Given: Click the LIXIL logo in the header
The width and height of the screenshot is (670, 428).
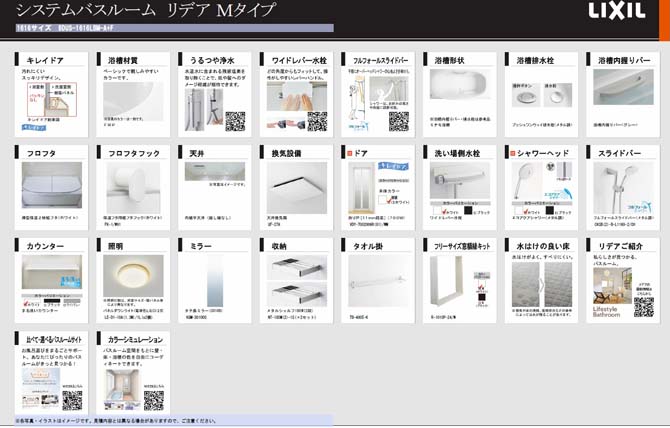Looking at the screenshot, I should tap(617, 11).
